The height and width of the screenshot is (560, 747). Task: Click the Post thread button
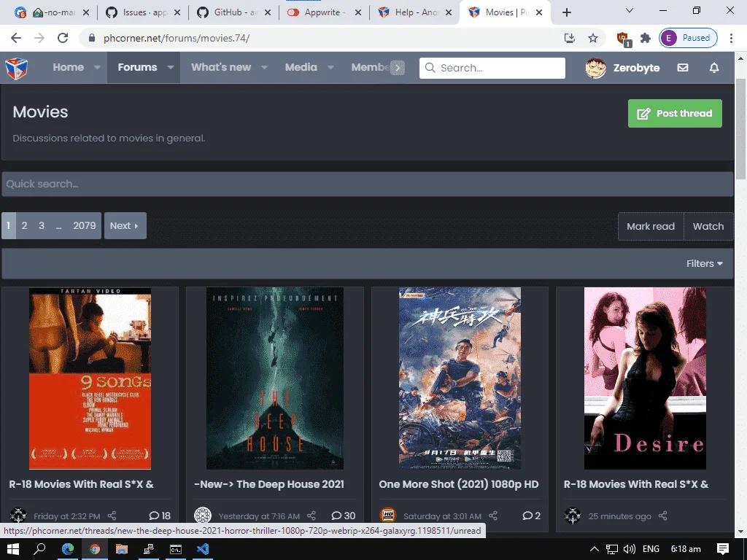(675, 113)
